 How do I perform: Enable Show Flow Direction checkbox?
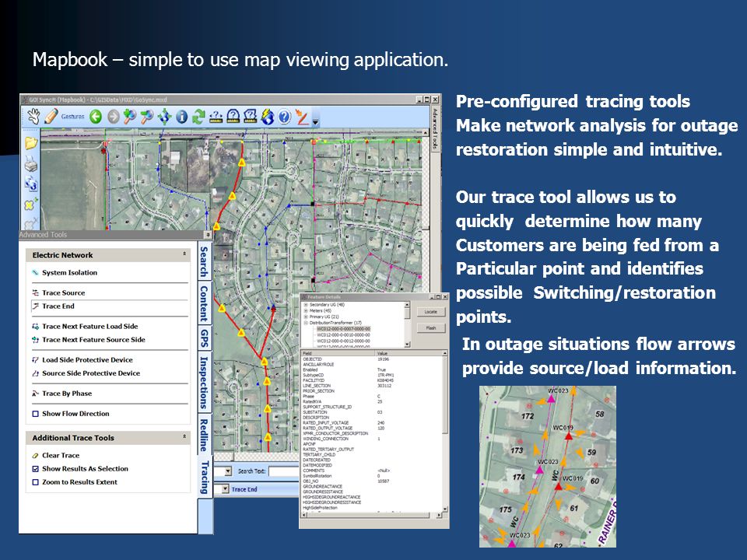pyautogui.click(x=35, y=414)
